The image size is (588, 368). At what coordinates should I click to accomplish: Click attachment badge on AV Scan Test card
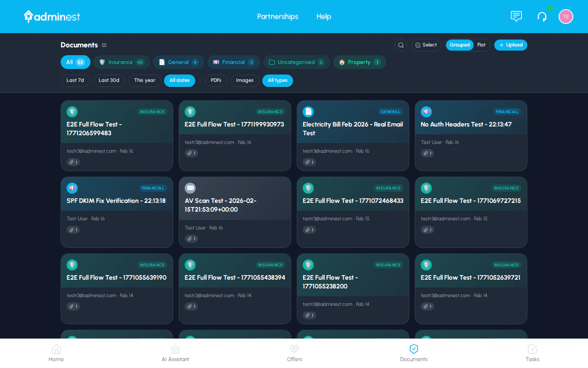(191, 239)
